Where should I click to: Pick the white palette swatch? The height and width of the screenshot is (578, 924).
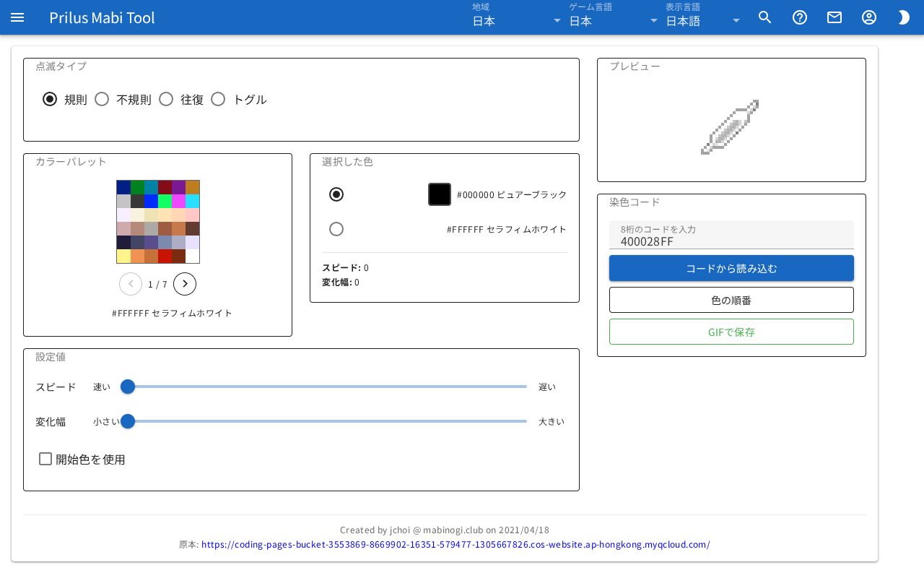[x=192, y=256]
